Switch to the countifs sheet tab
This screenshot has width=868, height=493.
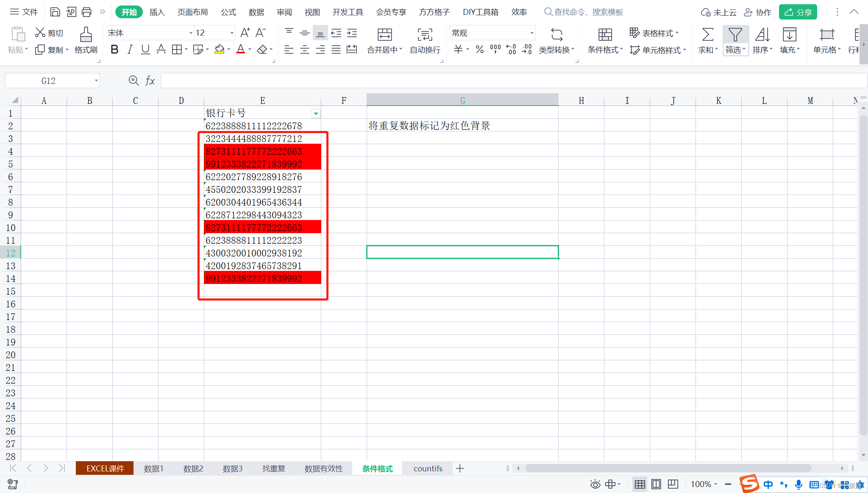point(428,468)
